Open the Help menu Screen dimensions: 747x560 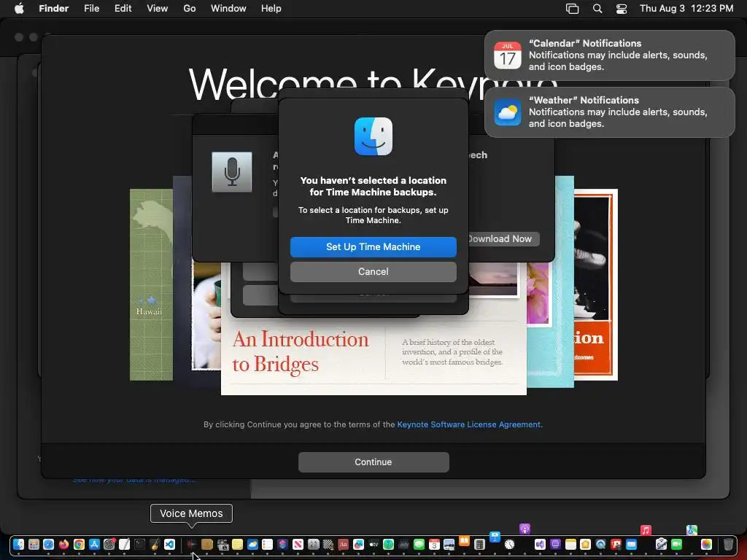click(x=271, y=9)
